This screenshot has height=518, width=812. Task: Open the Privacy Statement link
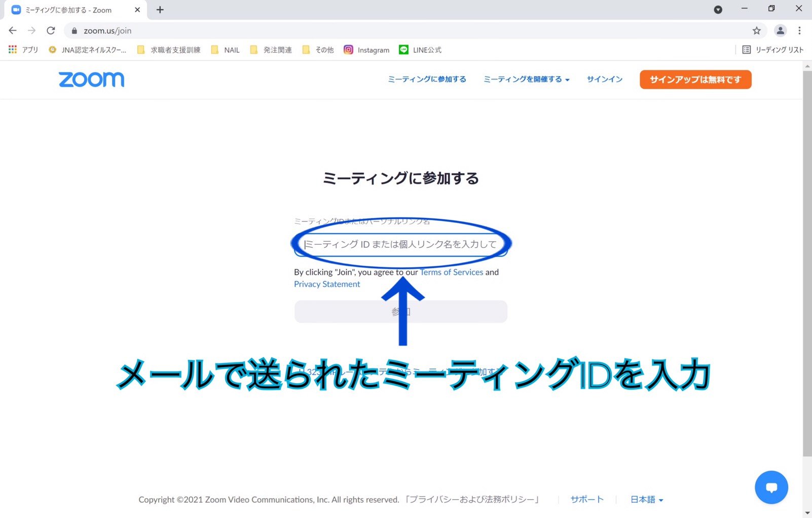coord(327,284)
